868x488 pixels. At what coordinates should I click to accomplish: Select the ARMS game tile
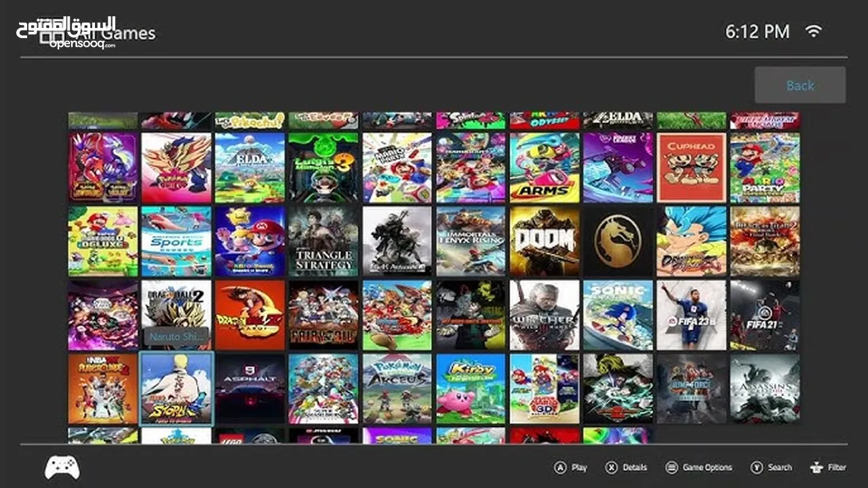pos(545,167)
